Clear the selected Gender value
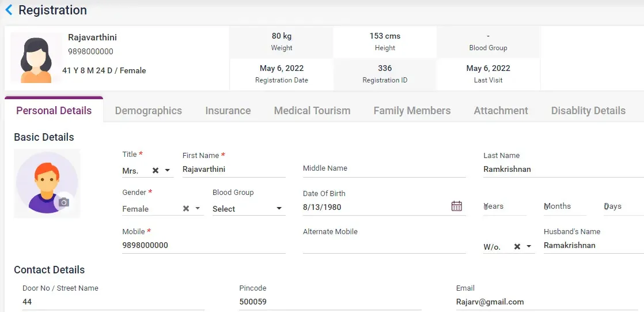The width and height of the screenshot is (644, 312). click(x=186, y=209)
